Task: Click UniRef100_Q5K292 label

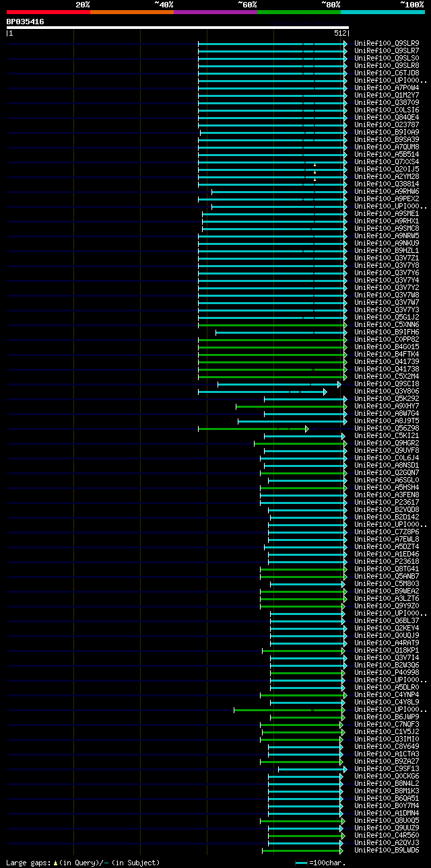Action: [x=387, y=398]
